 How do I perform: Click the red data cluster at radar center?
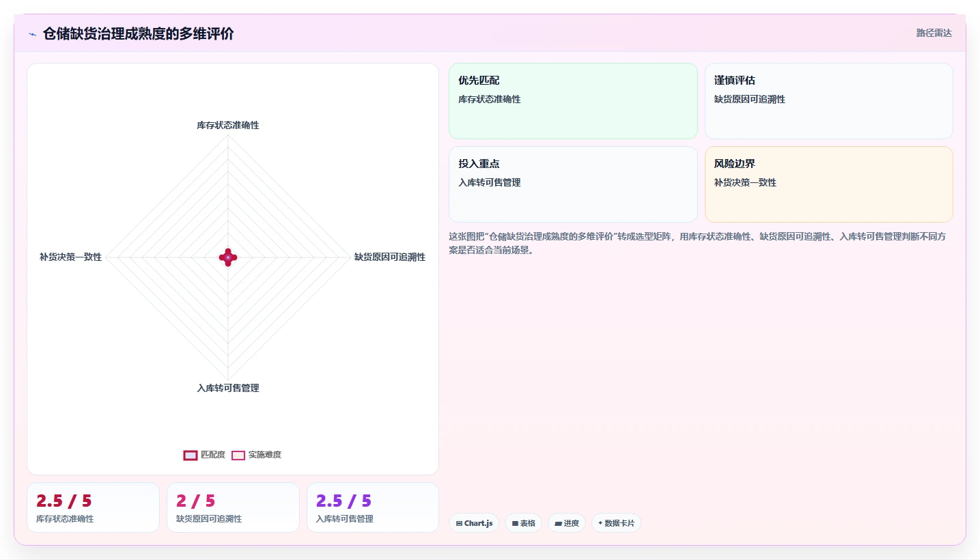click(x=228, y=257)
